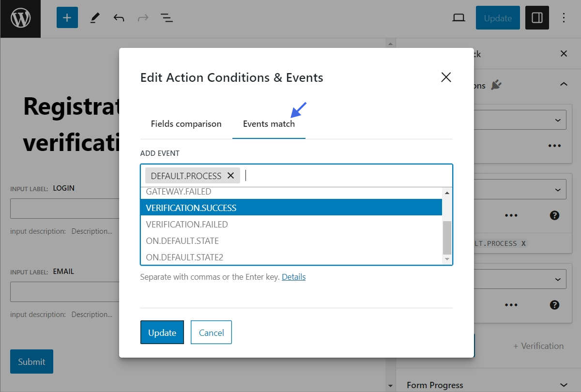Toggle the Settings sidebar panel icon
The image size is (581, 392).
point(537,18)
